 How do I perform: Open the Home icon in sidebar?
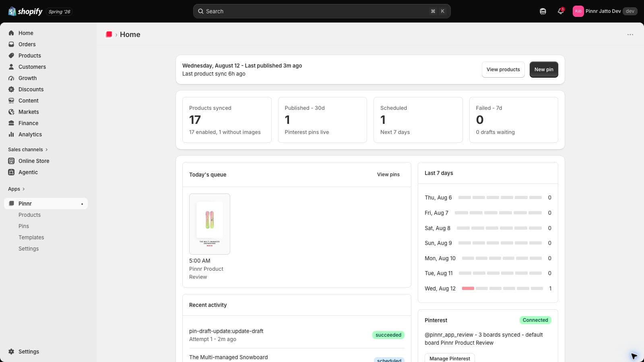click(11, 33)
